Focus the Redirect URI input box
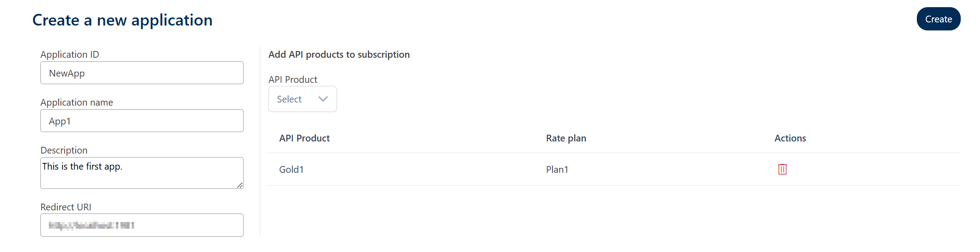 (x=142, y=225)
